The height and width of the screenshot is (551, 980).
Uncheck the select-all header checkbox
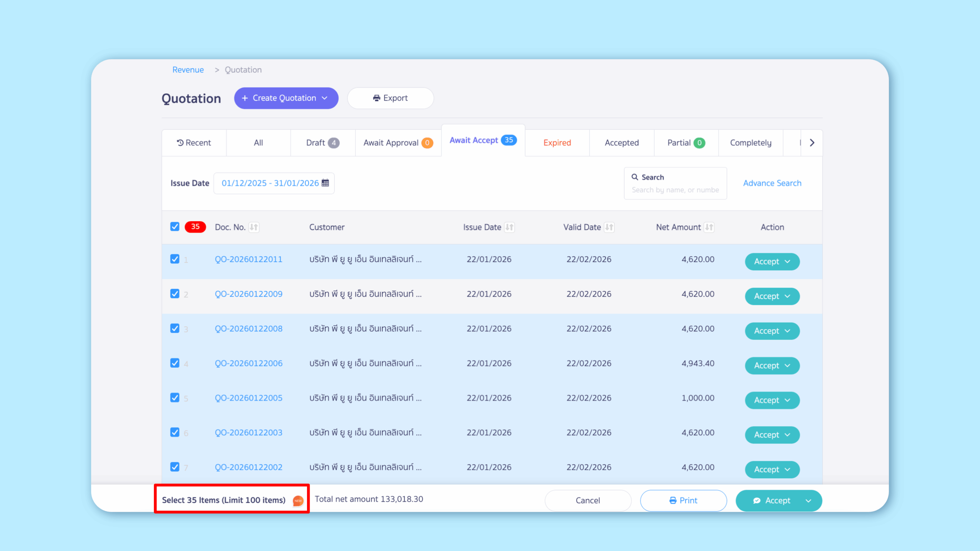[x=175, y=227]
